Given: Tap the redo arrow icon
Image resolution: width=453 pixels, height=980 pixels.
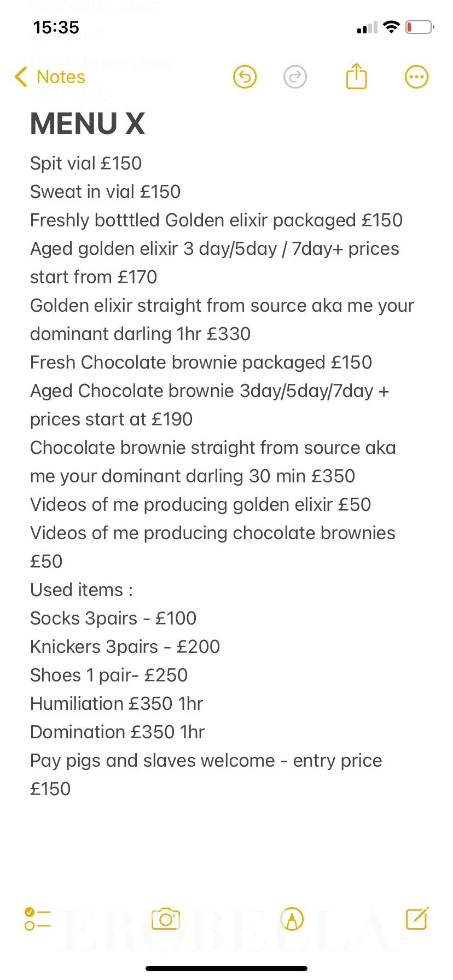Looking at the screenshot, I should pos(295,77).
